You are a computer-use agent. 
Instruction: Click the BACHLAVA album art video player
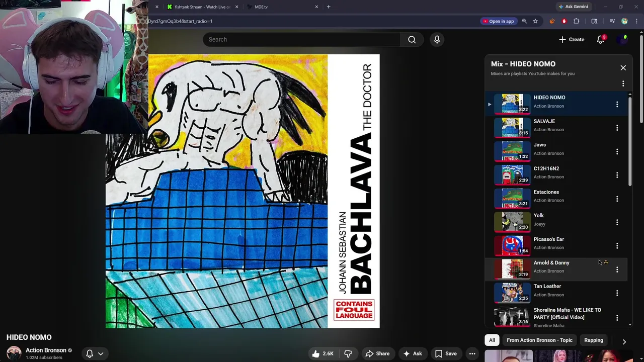click(x=243, y=191)
